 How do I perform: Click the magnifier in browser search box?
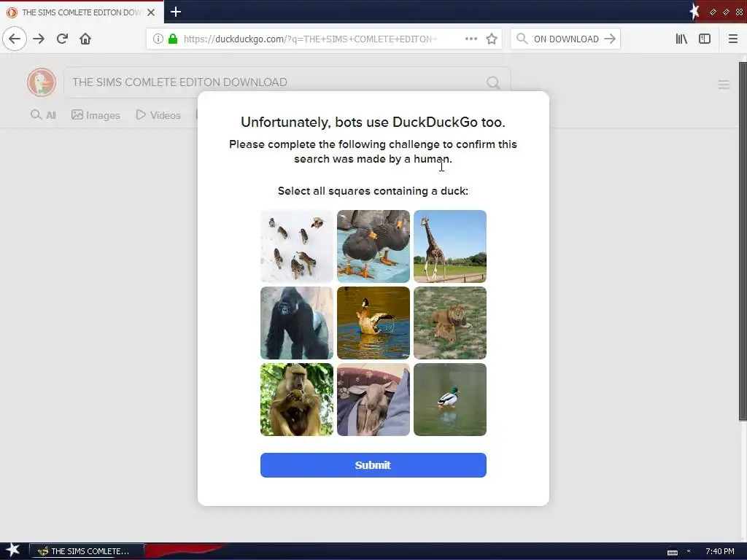pyautogui.click(x=522, y=39)
